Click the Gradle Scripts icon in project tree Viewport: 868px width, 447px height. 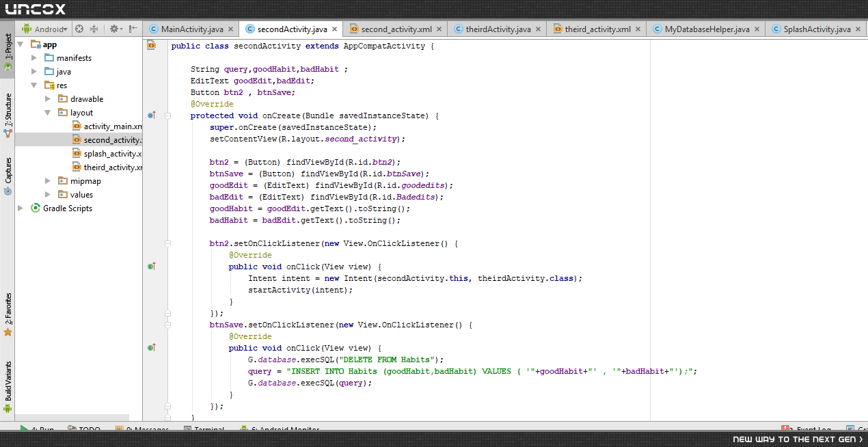click(35, 208)
